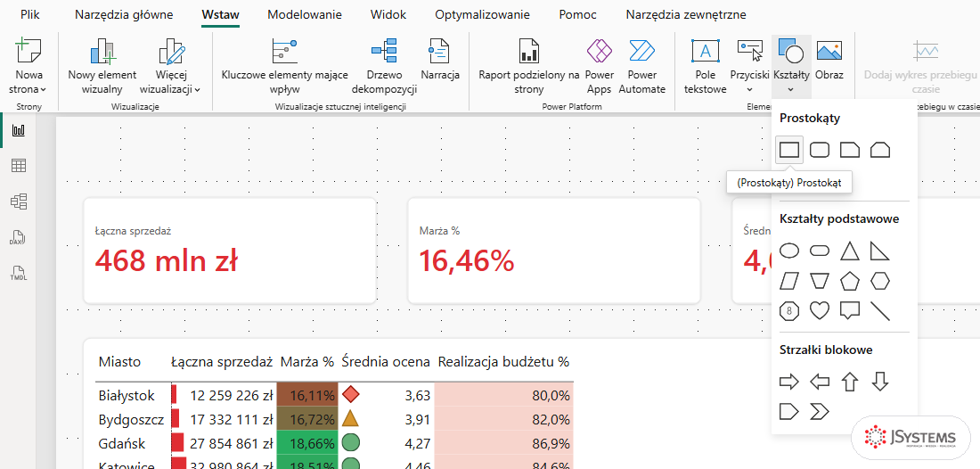The width and height of the screenshot is (980, 469).
Task: Select the Marża % card
Action: pos(554,251)
